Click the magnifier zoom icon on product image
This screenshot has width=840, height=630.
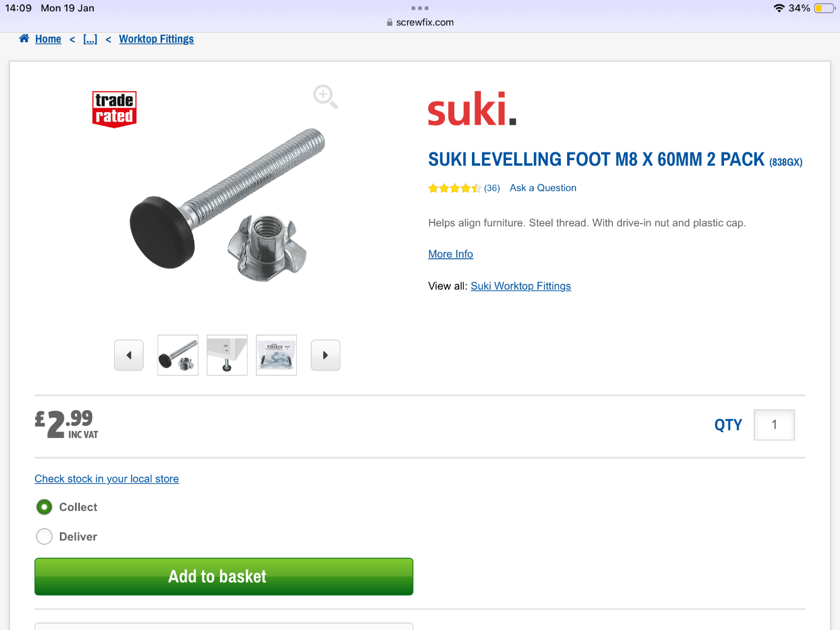(x=325, y=96)
